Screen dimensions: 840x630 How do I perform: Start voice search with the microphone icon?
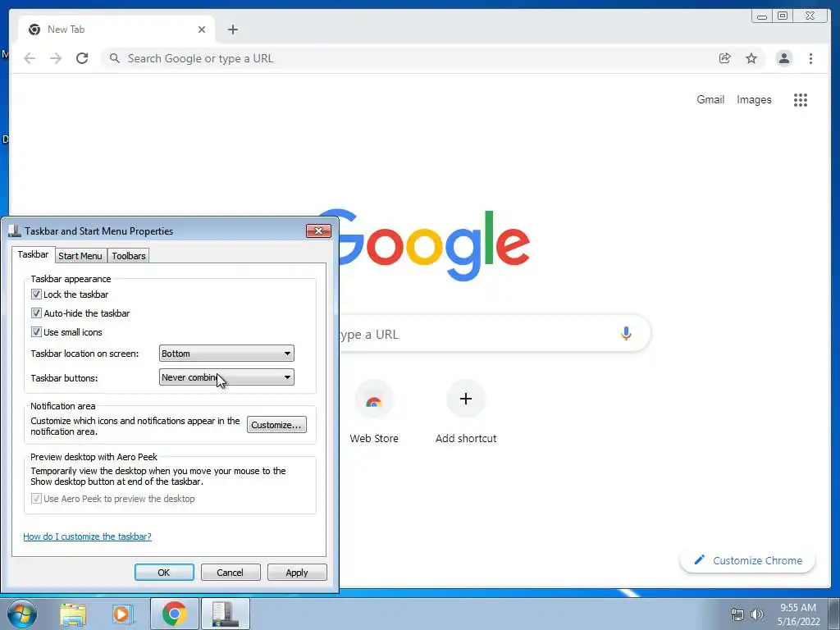click(x=626, y=333)
